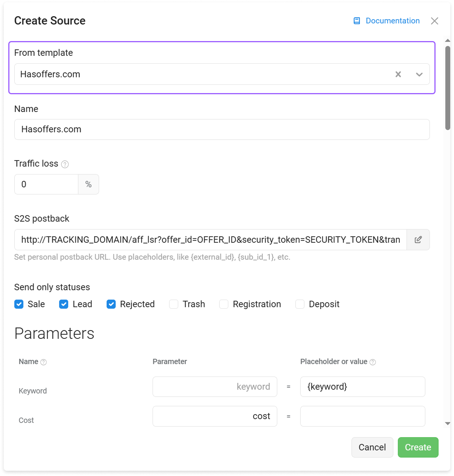454x476 pixels.
Task: Click the vertical scrollbar thumb
Action: 448,88
